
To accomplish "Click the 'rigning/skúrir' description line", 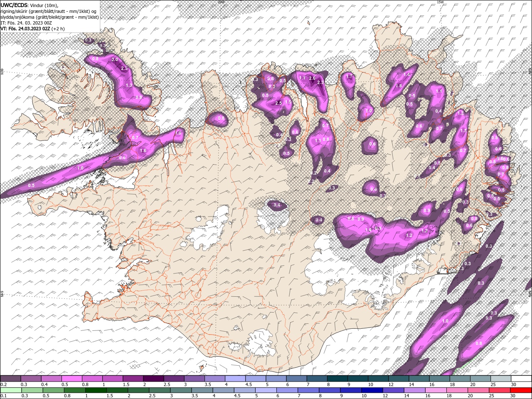I will 49,11.
